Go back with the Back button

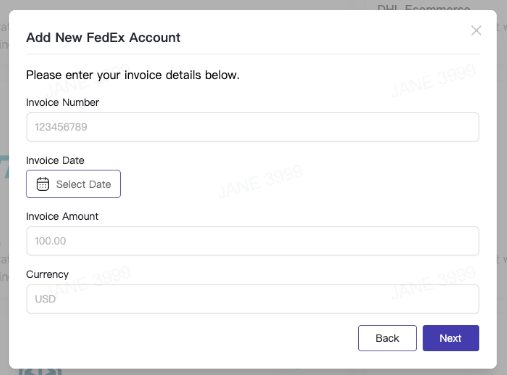(x=387, y=338)
